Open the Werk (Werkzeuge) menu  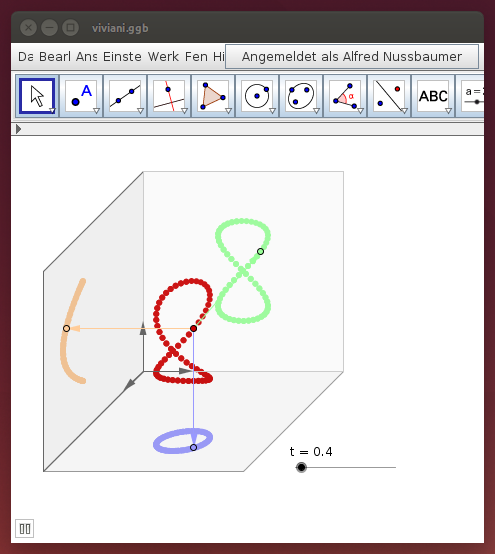click(x=163, y=57)
